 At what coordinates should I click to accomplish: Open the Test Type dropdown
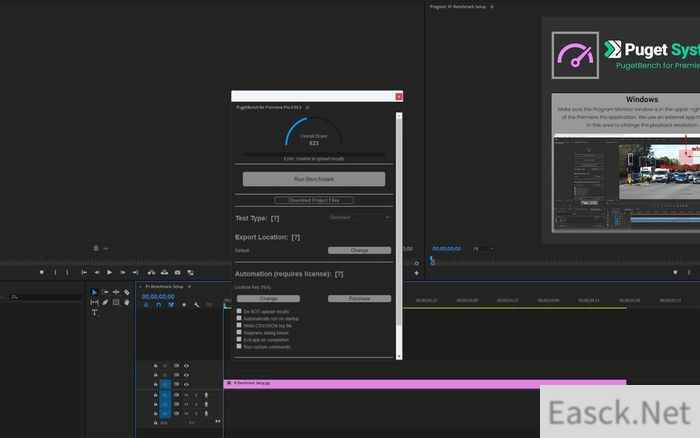[x=359, y=217]
